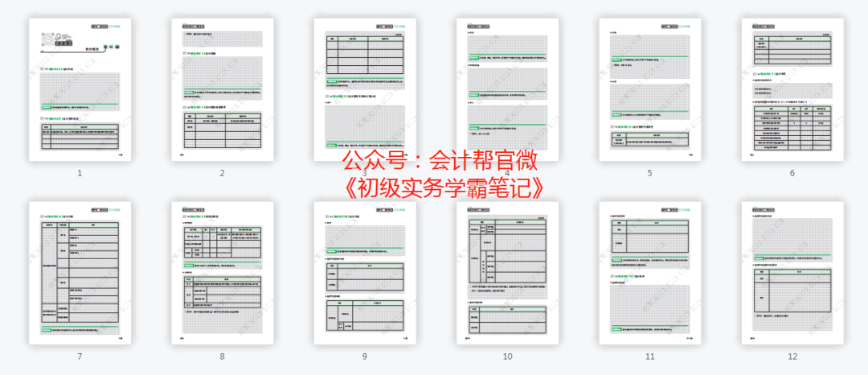Select page 4 thumbnail
Screen dimensions: 868x375
pos(508,90)
